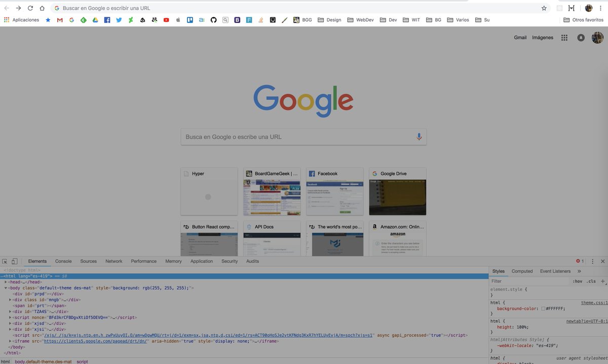Screen dimensions: 608x364
Task: Open the Google account avatar on page
Action: tap(598, 37)
